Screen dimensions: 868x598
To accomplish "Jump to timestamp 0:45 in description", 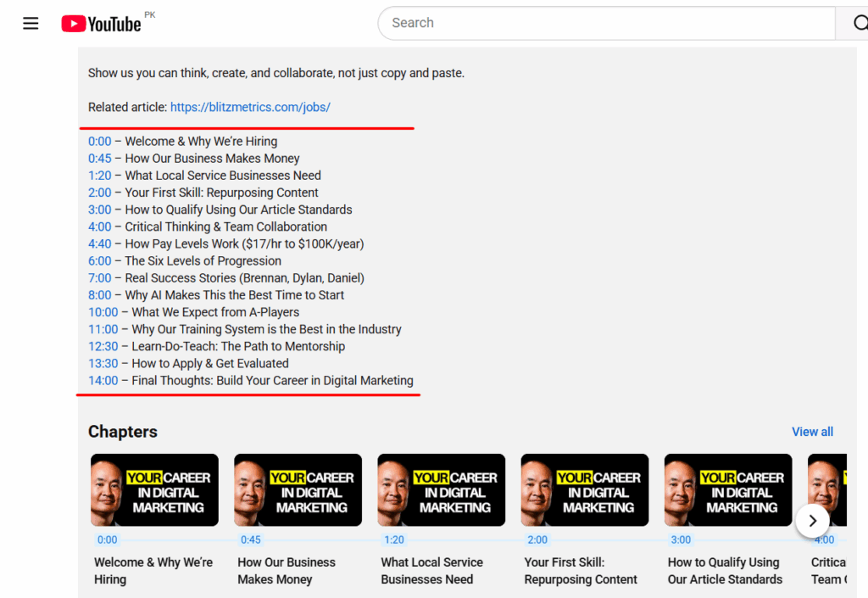I will click(100, 159).
